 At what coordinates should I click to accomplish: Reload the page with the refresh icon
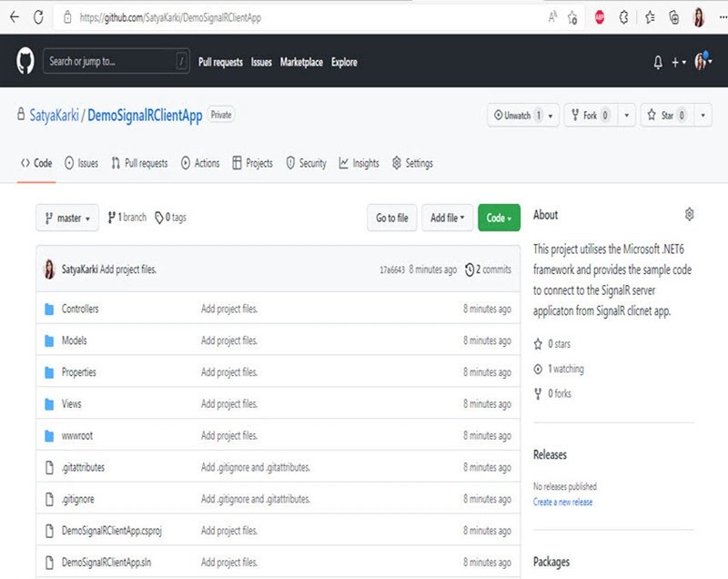click(38, 17)
